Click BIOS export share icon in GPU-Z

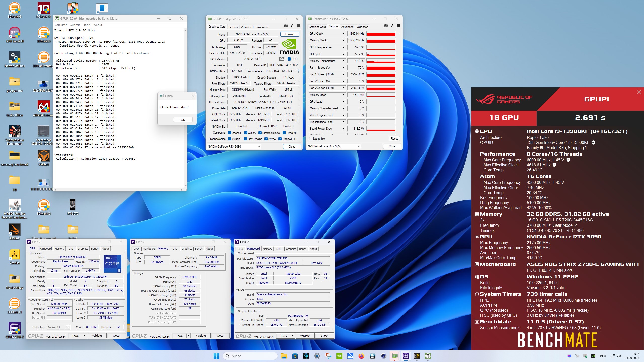point(282,59)
